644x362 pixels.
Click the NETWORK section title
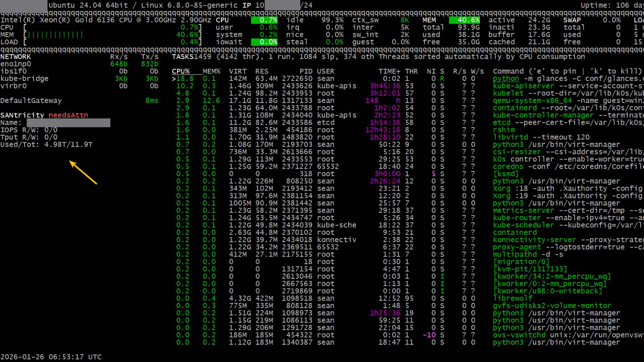pos(16,57)
